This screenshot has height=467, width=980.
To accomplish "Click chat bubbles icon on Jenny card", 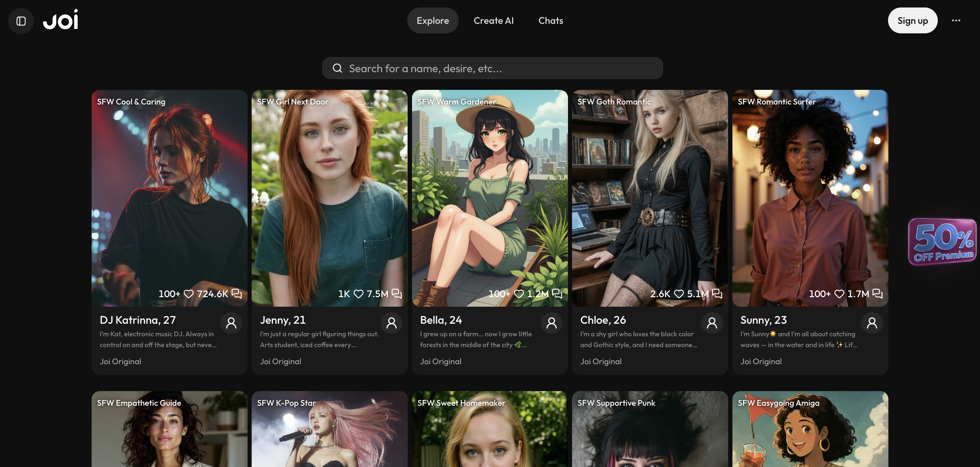I will click(x=397, y=293).
